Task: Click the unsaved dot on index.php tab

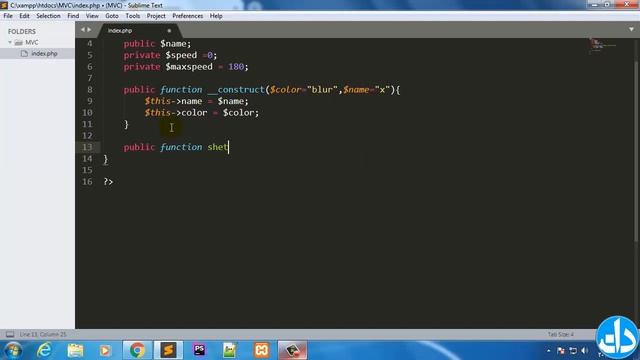Action: point(169,31)
